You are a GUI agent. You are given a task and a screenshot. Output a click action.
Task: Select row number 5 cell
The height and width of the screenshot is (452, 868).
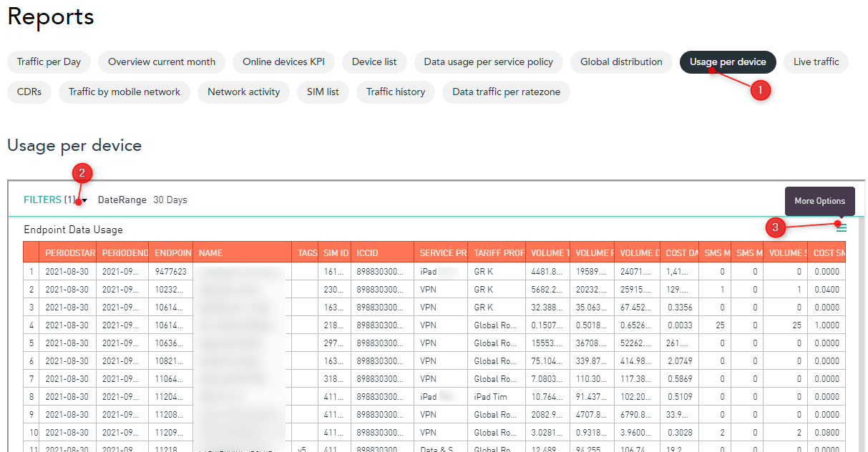31,343
